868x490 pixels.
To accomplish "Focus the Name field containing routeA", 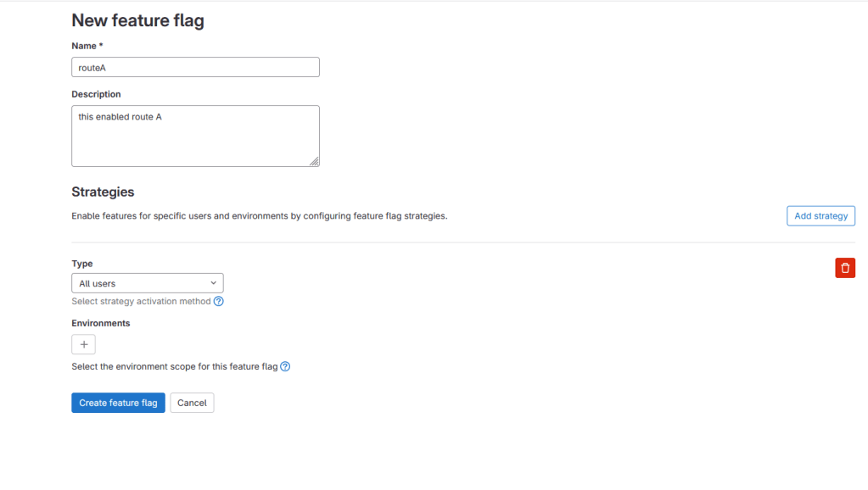I will (x=195, y=67).
